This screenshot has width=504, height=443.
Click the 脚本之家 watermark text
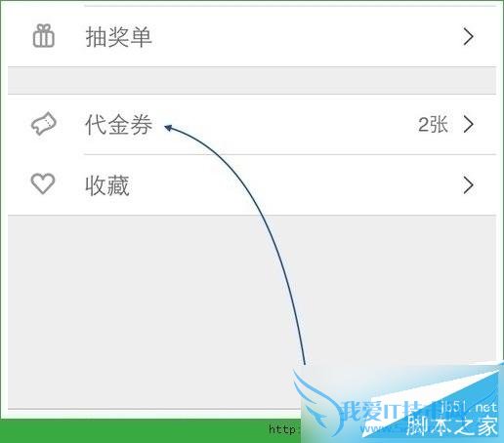(x=452, y=426)
